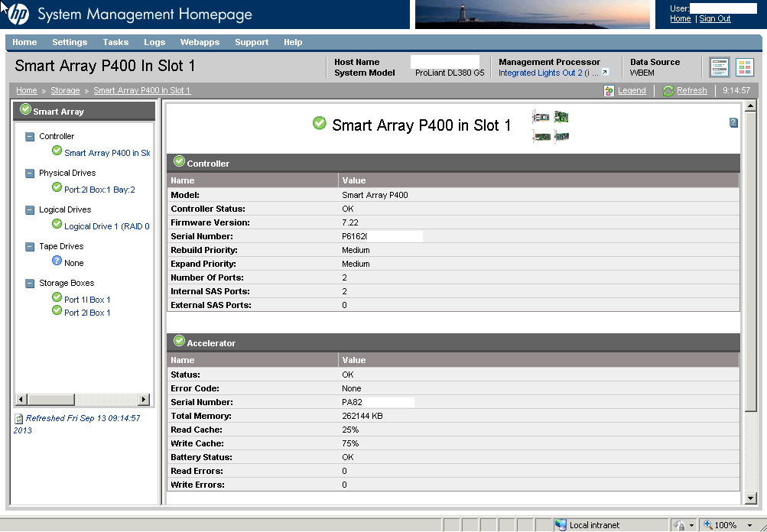The image size is (767, 532).
Task: Collapse the Controller tree node
Action: [30, 137]
